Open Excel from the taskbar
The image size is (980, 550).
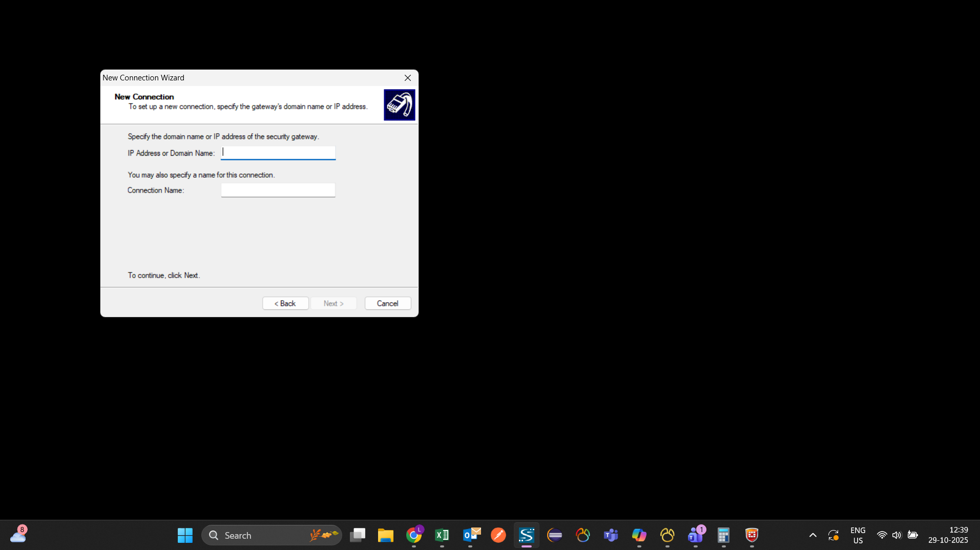point(442,535)
